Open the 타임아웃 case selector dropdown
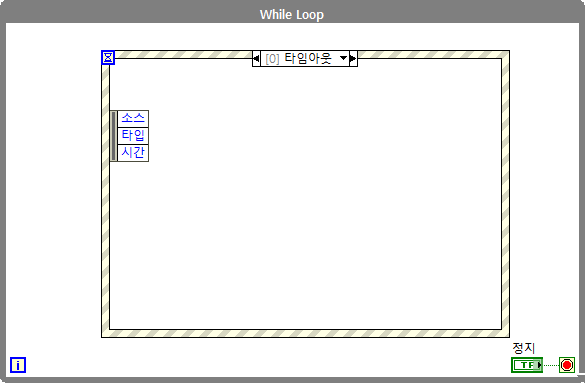This screenshot has width=585, height=383. pos(344,58)
